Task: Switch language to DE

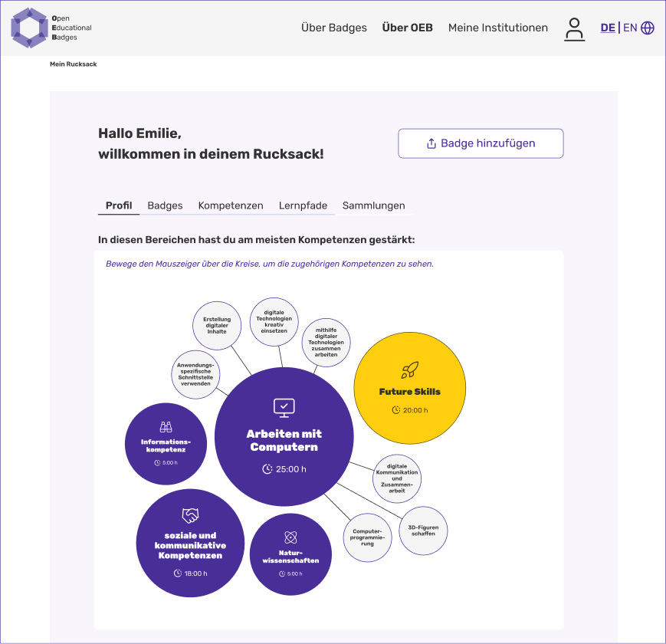Action: coord(608,28)
